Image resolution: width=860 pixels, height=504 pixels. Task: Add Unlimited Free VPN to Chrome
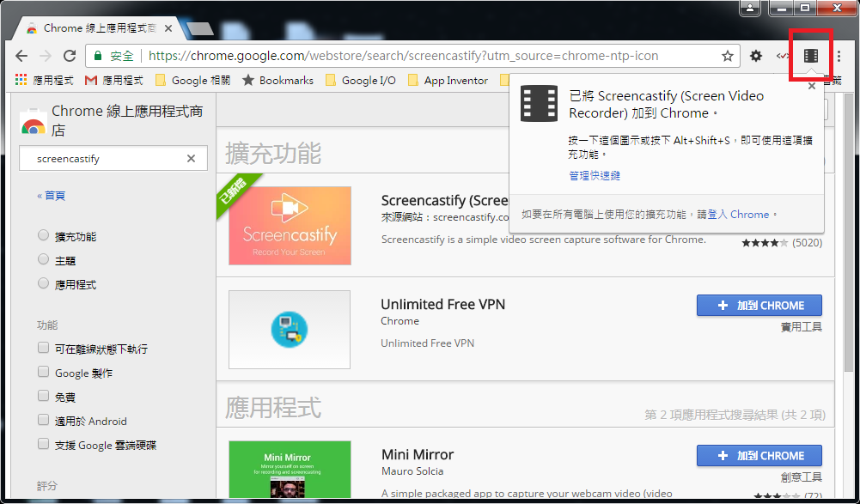pyautogui.click(x=759, y=306)
